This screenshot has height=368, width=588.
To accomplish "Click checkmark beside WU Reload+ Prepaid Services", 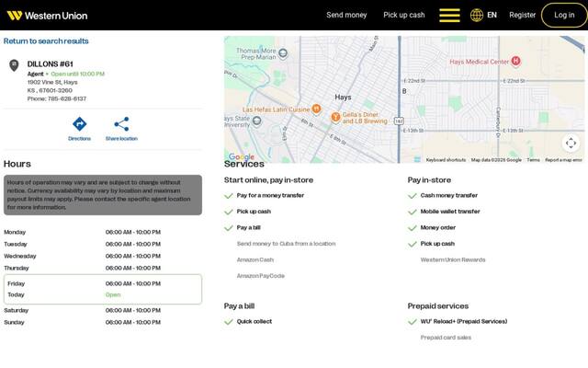I will [413, 322].
